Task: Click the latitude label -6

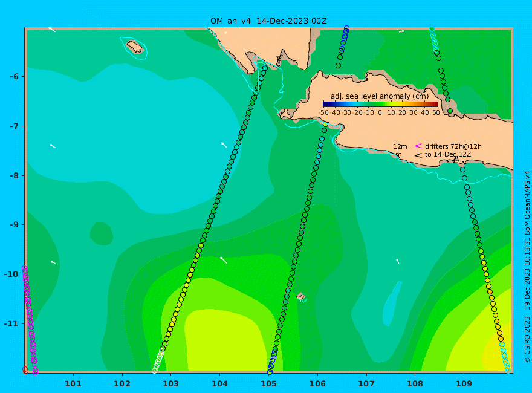Action: [x=15, y=76]
